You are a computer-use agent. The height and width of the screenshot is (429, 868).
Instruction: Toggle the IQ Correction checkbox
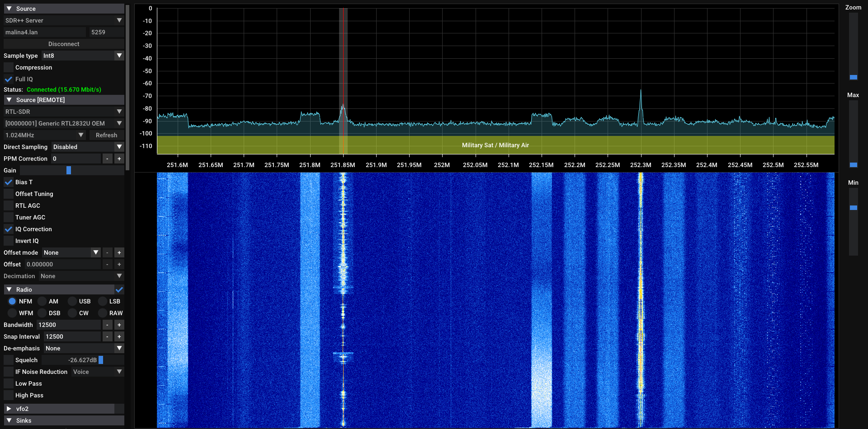[x=9, y=229]
